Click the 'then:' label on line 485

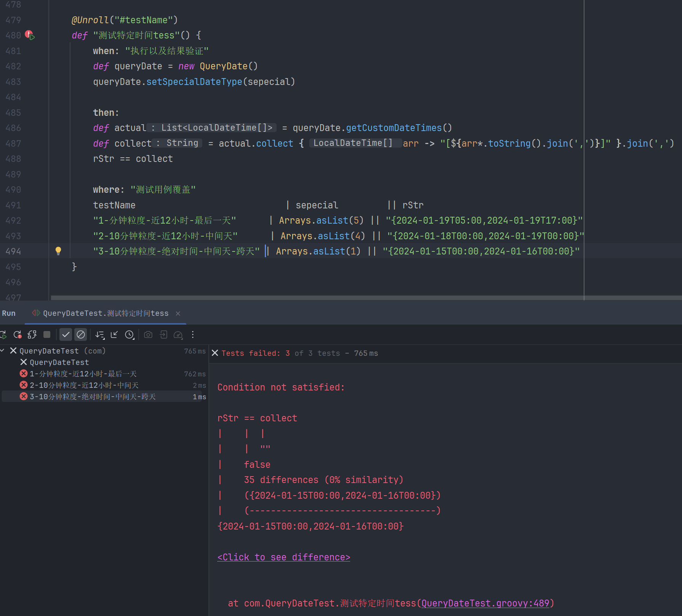(x=106, y=112)
